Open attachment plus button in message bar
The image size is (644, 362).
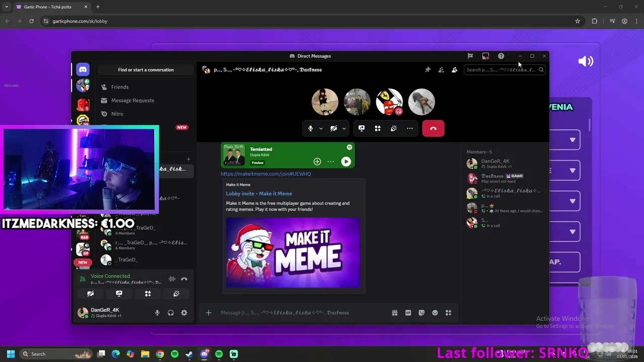point(208,313)
